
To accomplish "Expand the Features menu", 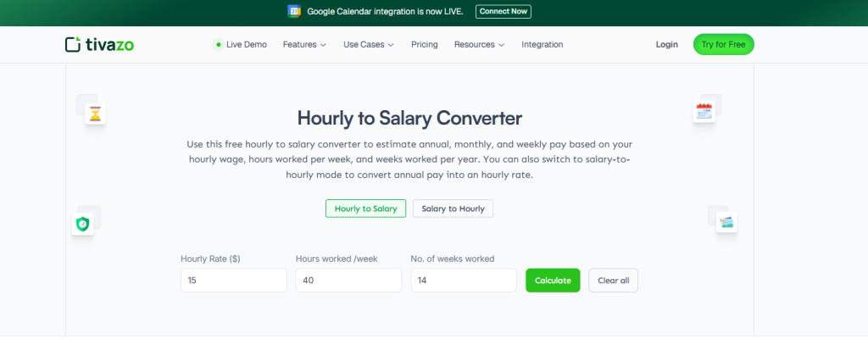I will [x=304, y=44].
